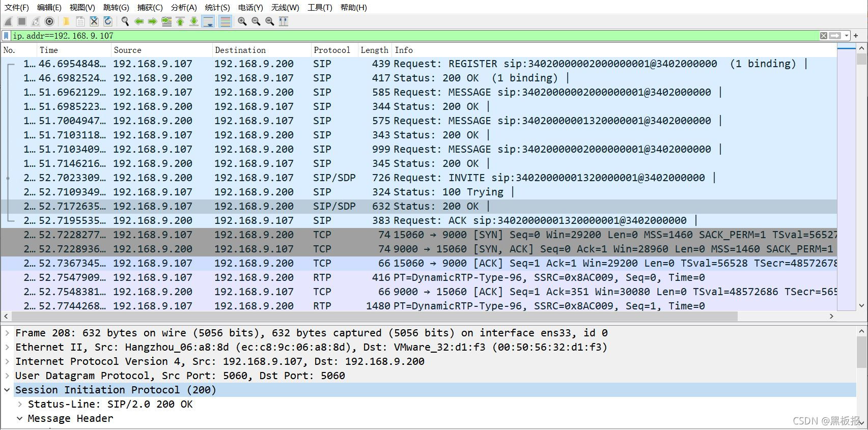This screenshot has height=430, width=868.
Task: Open the 无线(W) menu
Action: [x=285, y=7]
